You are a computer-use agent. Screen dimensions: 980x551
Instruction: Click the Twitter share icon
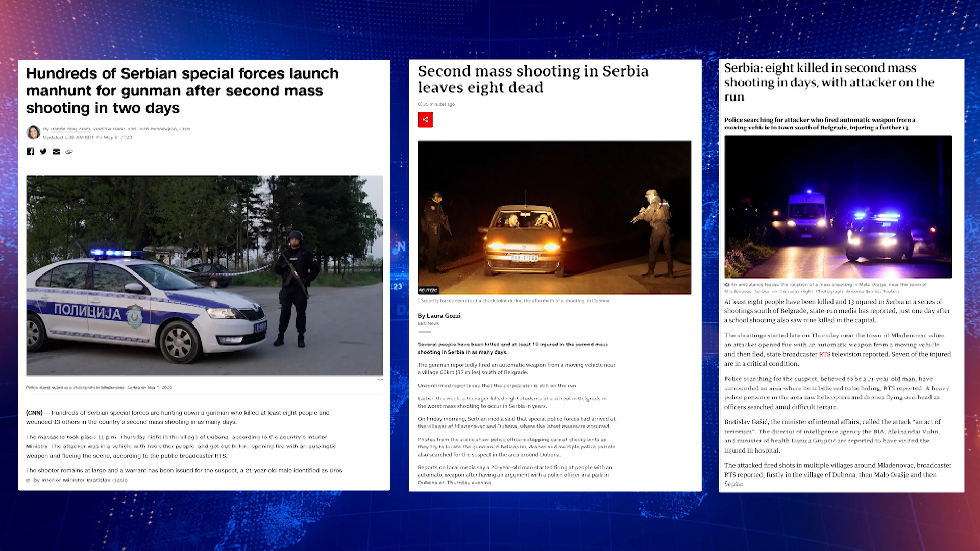pos(43,152)
